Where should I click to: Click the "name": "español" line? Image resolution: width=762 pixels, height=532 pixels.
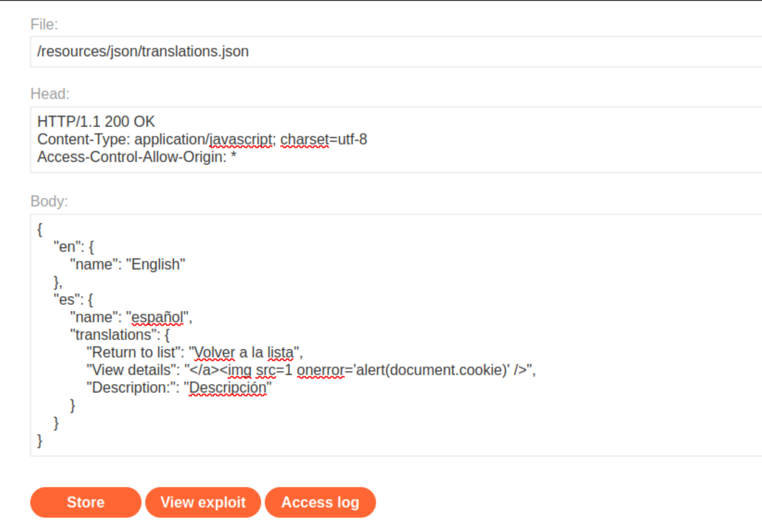point(131,317)
